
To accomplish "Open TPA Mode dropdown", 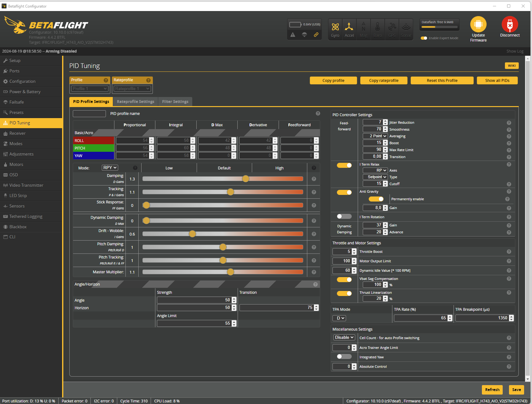I will click(339, 318).
